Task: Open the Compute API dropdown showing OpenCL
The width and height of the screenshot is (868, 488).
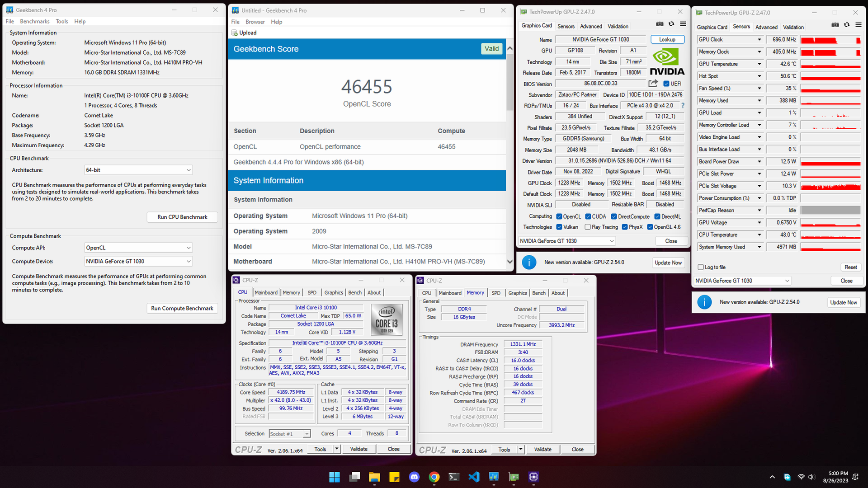Action: click(x=138, y=248)
